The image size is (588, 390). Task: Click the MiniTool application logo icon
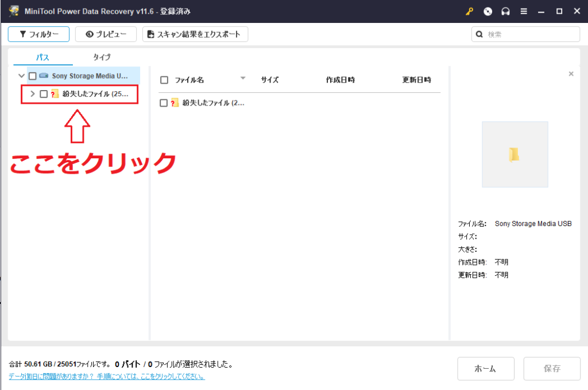point(14,11)
